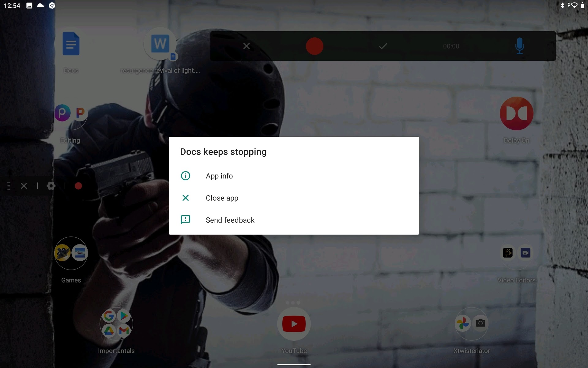588x368 pixels.
Task: Click the feedback speech bubble icon
Action: click(186, 220)
